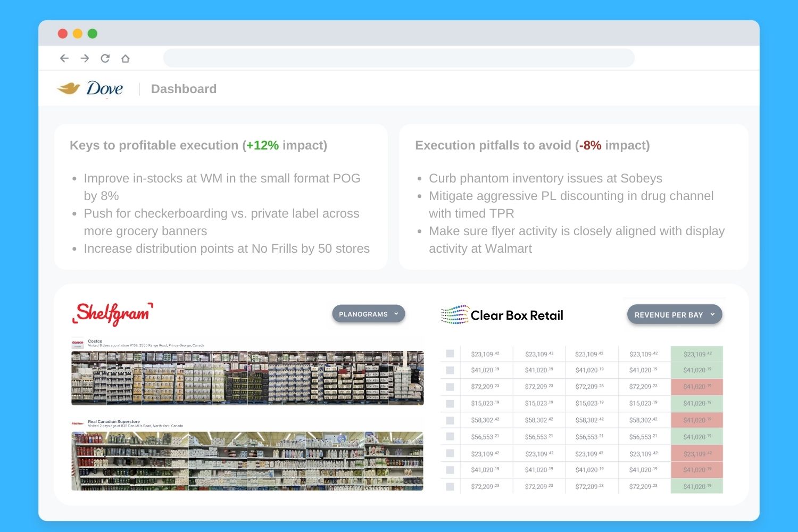Check the box in the $56,553 row

coord(450,437)
